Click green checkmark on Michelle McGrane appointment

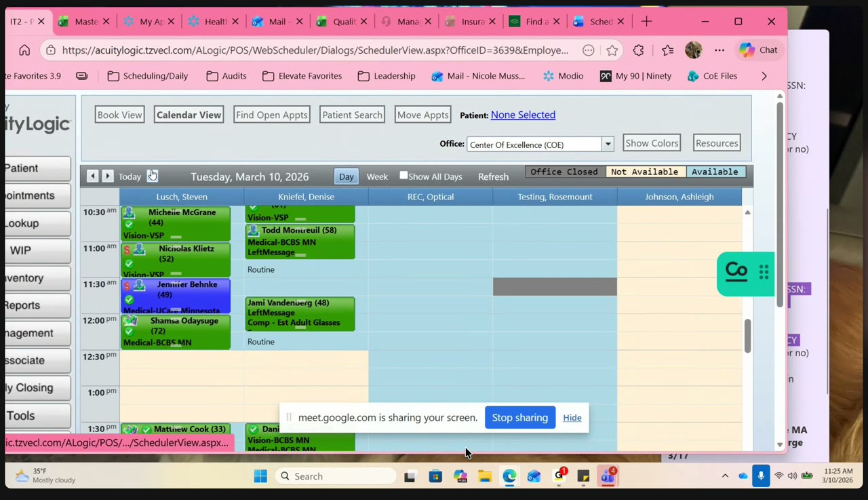[x=129, y=225]
